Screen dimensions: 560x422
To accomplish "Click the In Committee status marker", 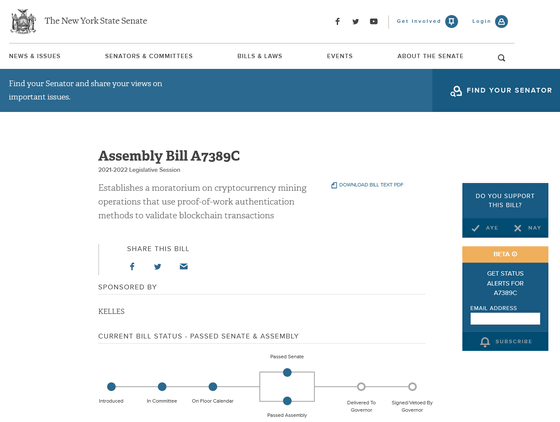I will pyautogui.click(x=162, y=387).
